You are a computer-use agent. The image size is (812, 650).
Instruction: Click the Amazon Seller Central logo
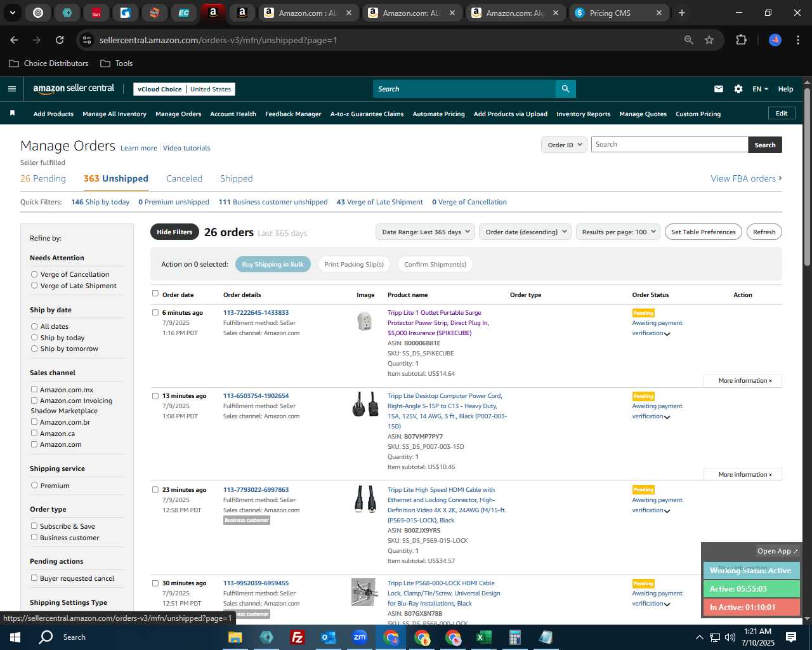pos(74,89)
